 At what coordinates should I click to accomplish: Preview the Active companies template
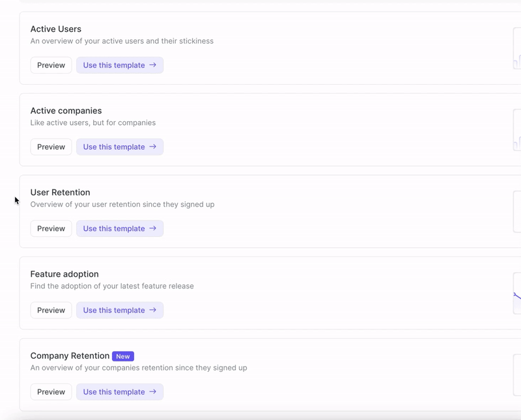(51, 147)
